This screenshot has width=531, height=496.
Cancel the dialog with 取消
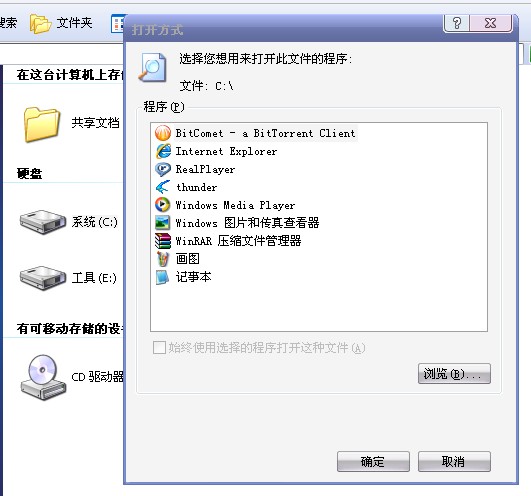454,461
